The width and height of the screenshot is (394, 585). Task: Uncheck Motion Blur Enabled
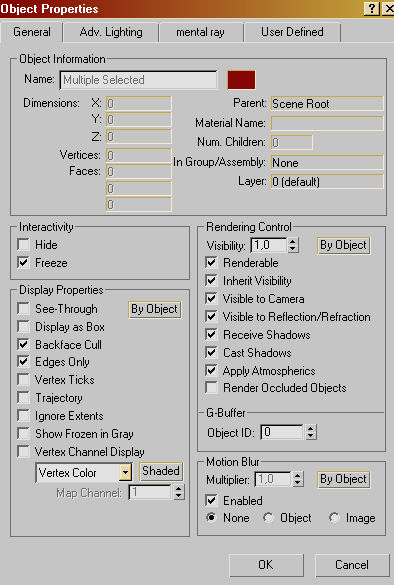tap(211, 500)
